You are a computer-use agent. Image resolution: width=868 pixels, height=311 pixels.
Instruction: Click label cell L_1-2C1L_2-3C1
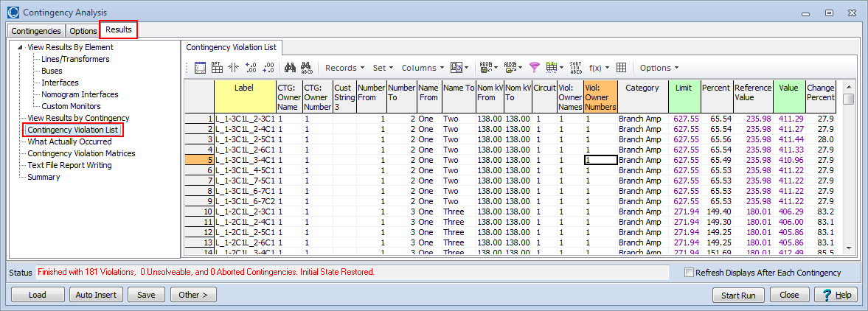(245, 212)
